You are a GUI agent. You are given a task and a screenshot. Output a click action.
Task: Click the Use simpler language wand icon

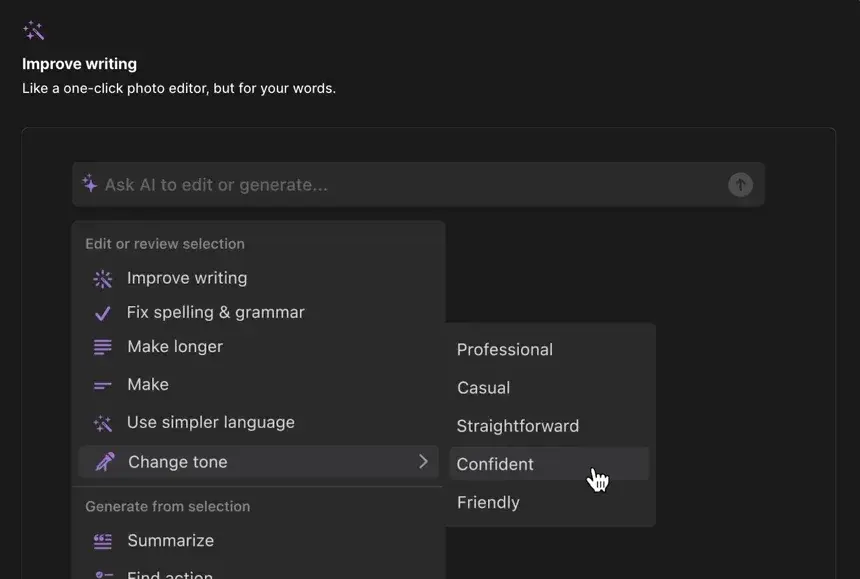[103, 423]
